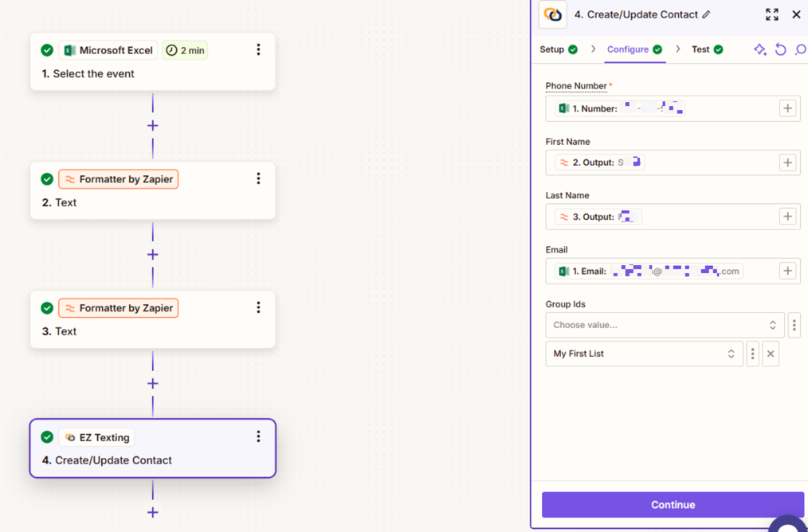
Task: Switch to the Setup tab
Action: tap(559, 49)
